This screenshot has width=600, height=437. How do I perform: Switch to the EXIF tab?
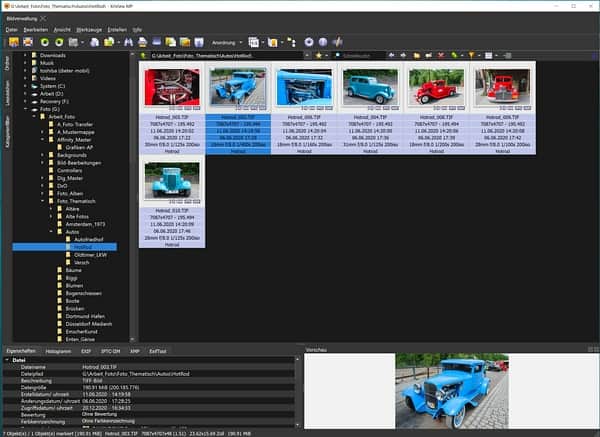coord(86,351)
